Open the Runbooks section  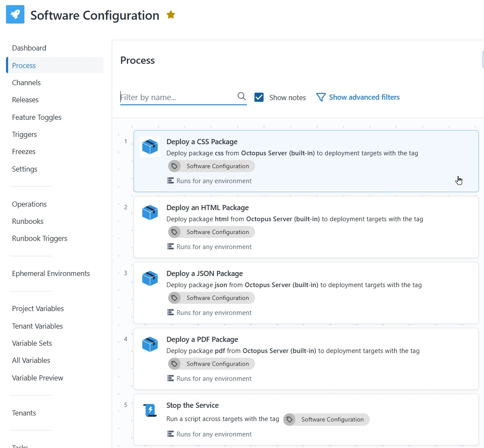[x=27, y=221]
